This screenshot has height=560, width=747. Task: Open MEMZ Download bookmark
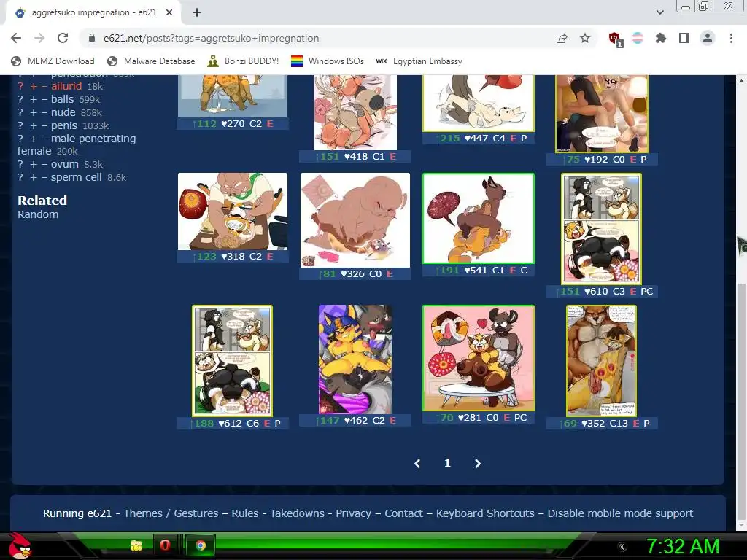(x=53, y=61)
